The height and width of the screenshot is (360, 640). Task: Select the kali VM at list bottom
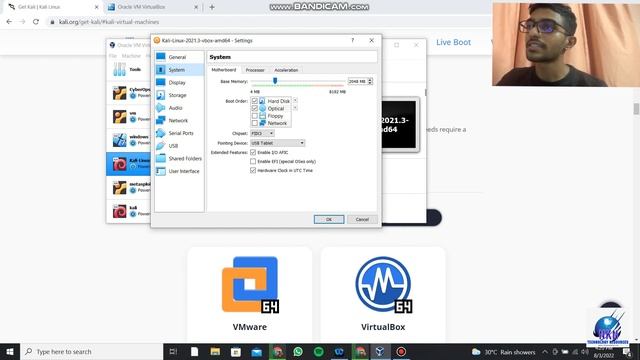pyautogui.click(x=129, y=211)
